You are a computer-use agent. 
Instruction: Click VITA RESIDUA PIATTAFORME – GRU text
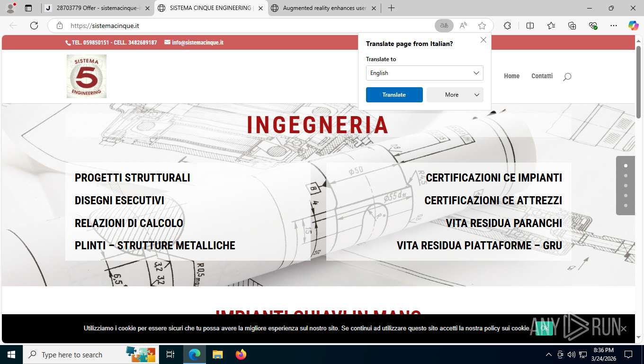click(479, 246)
